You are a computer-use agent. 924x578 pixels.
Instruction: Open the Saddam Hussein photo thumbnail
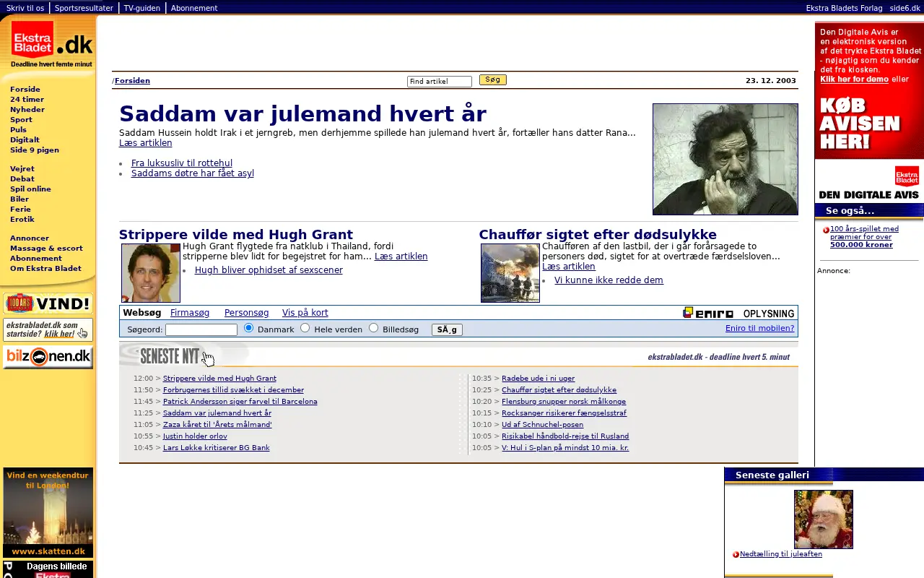(x=725, y=159)
